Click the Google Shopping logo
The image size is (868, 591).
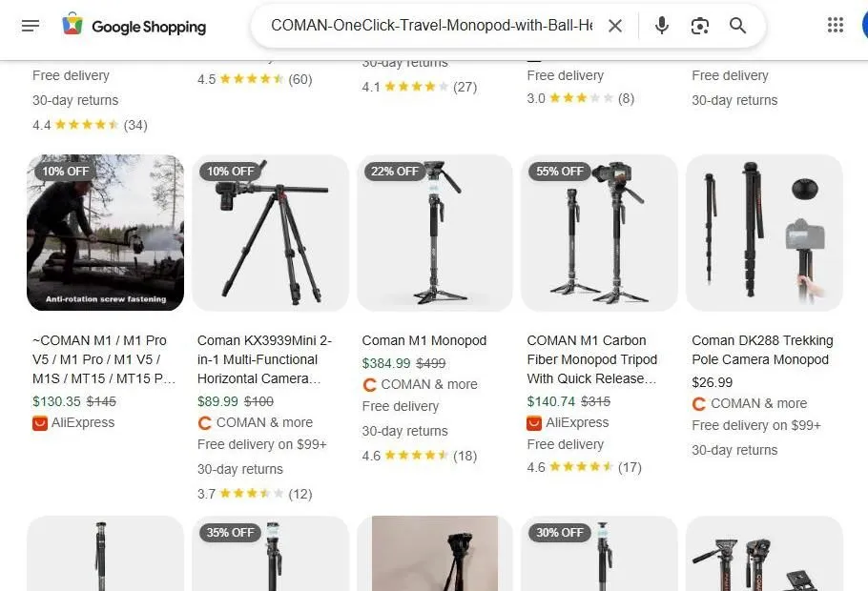134,26
